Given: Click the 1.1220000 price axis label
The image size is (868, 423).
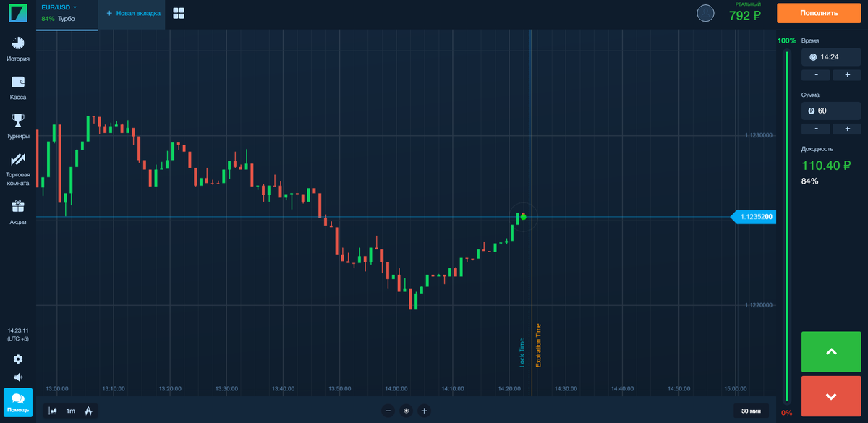Looking at the screenshot, I should 759,305.
